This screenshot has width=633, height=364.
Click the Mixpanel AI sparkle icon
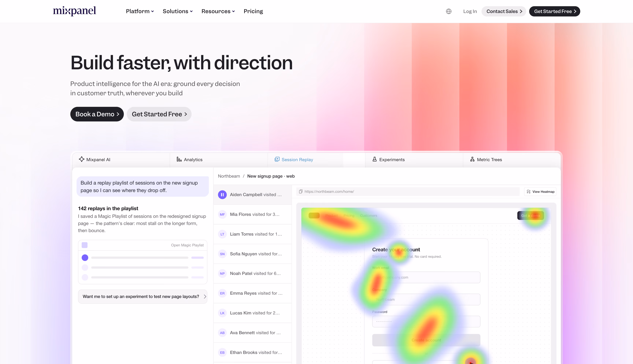82,159
